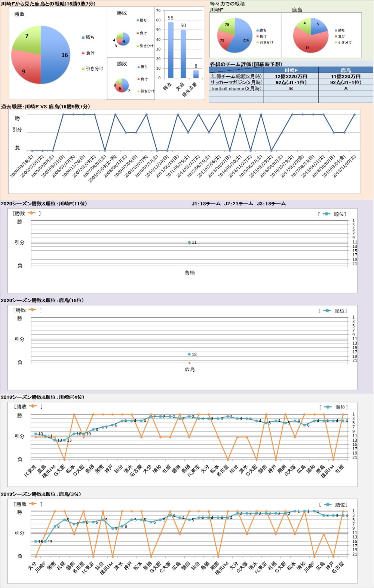Screen dimensions: 374x588
Task: Select the 川崎F column header in evaluation table
Action: [291, 70]
